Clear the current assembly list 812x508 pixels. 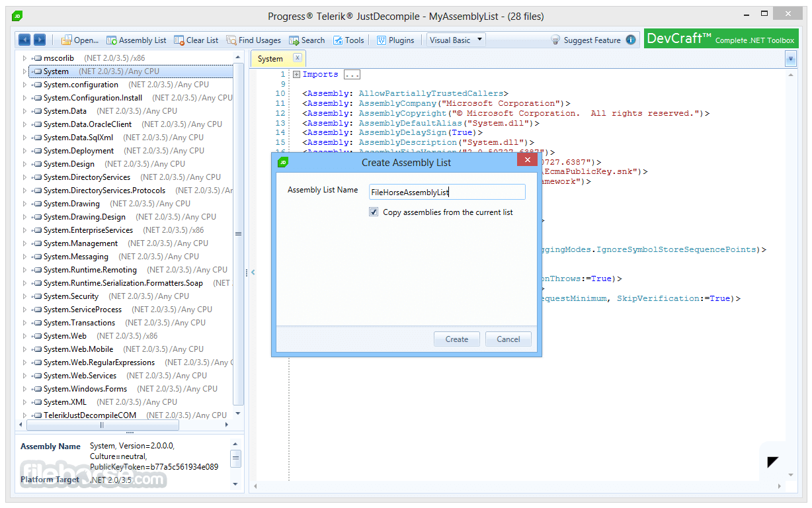(196, 40)
